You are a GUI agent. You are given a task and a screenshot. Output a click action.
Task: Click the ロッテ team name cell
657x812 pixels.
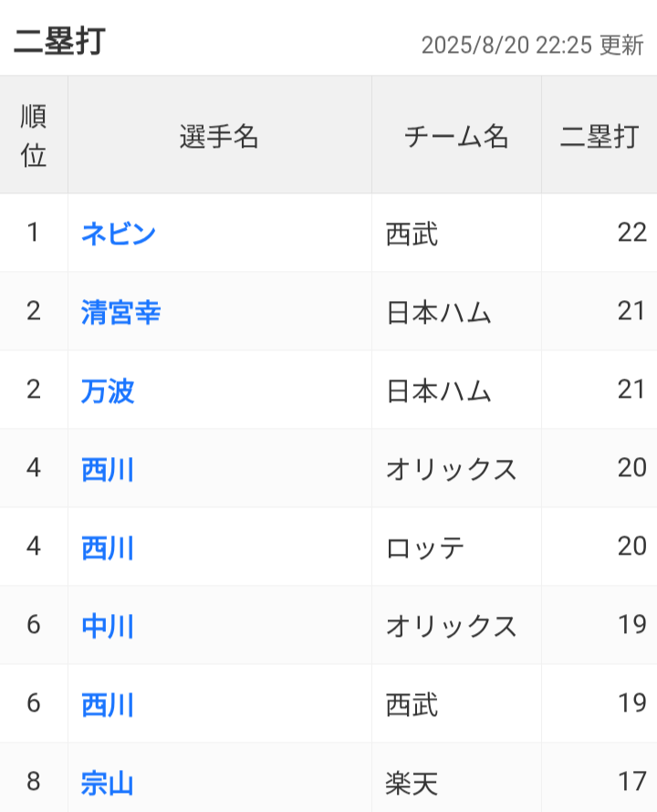pos(425,547)
